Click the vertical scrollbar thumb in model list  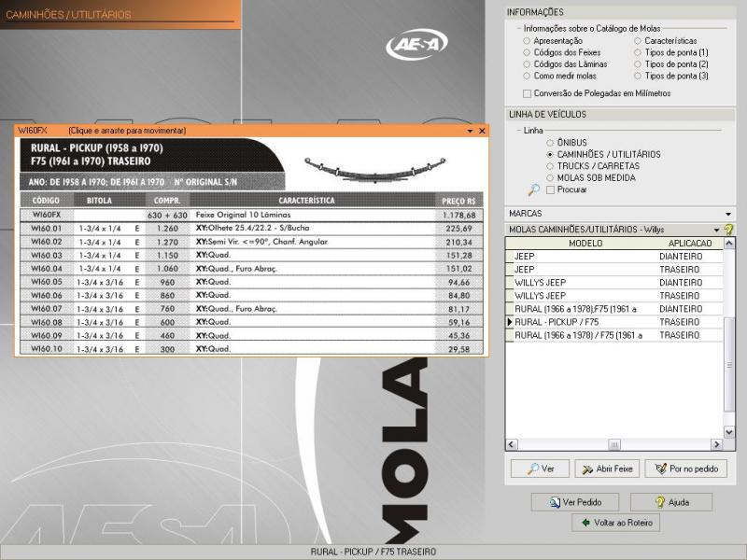point(729,365)
